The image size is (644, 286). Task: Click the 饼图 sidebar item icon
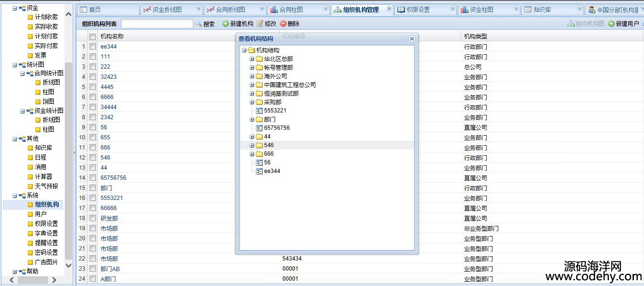point(38,101)
